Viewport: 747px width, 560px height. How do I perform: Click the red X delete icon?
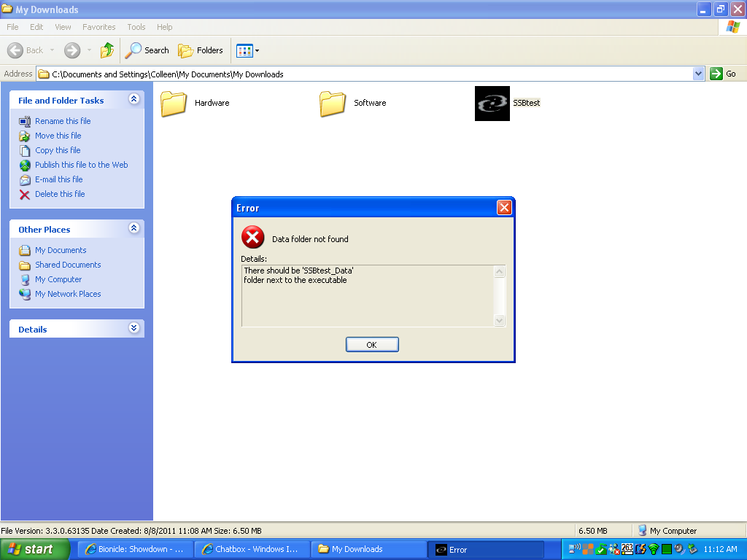tap(25, 194)
